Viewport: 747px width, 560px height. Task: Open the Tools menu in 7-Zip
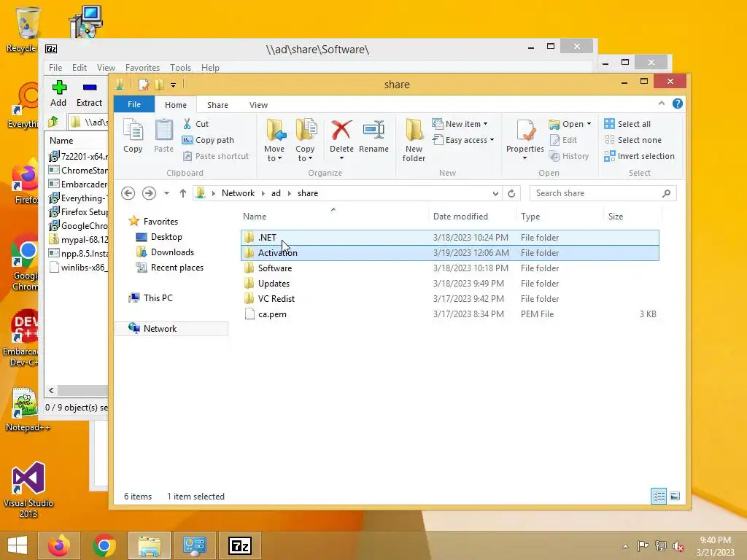[181, 68]
